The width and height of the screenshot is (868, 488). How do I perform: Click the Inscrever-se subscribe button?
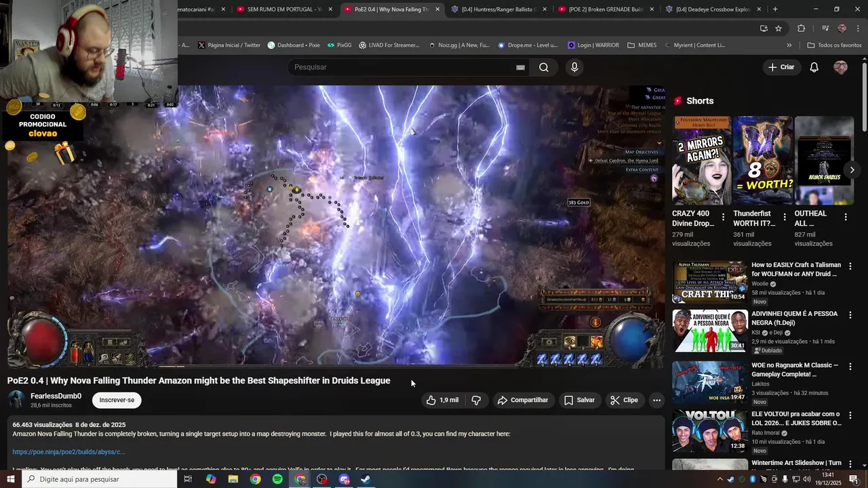point(117,400)
